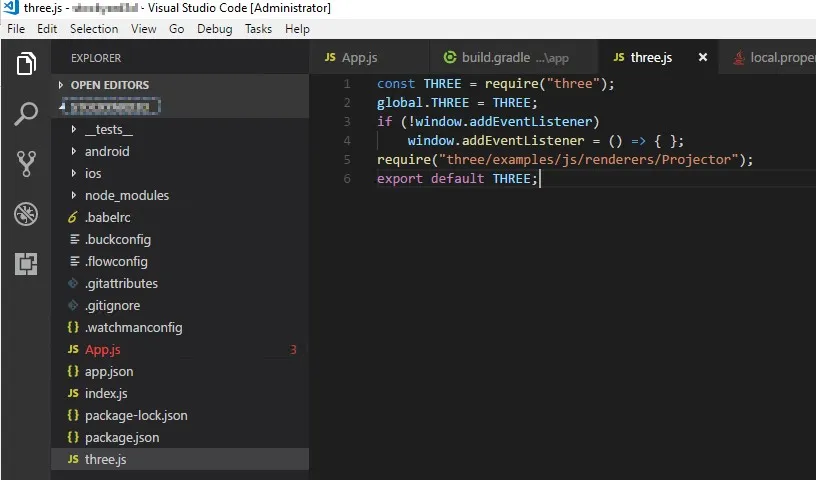Click the Projector require path string
The width and height of the screenshot is (816, 480).
tap(589, 159)
